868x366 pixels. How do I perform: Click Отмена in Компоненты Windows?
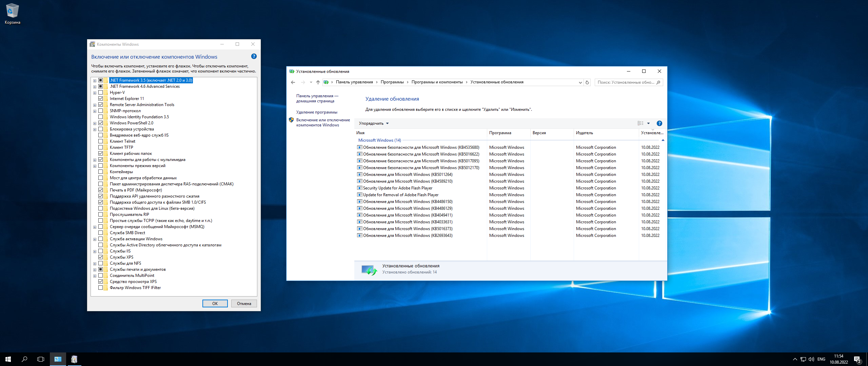[244, 304]
